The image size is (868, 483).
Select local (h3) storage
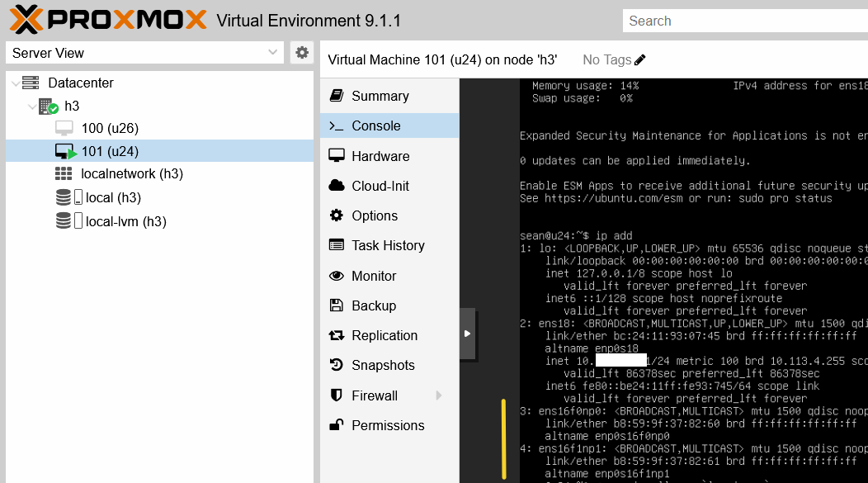coord(159,197)
